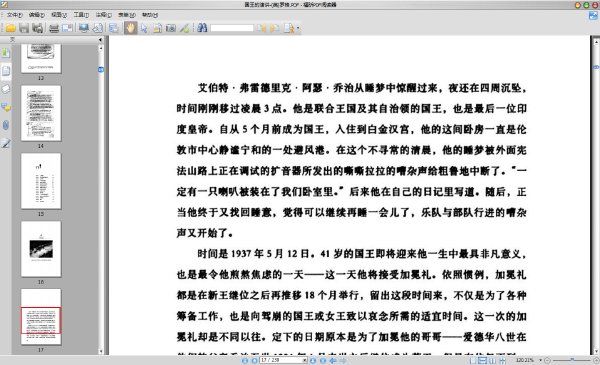Select page 16 thumbnail with photo

[x=41, y=249]
